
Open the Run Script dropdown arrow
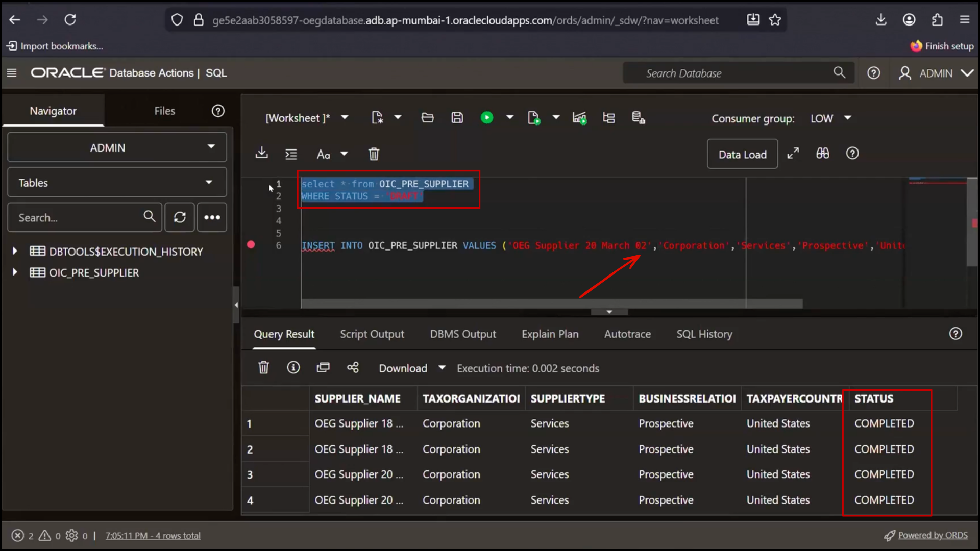[x=556, y=118]
